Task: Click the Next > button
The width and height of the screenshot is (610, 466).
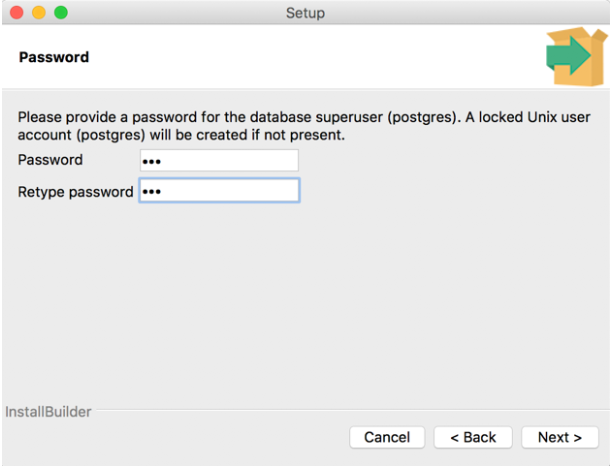Action: [x=560, y=437]
